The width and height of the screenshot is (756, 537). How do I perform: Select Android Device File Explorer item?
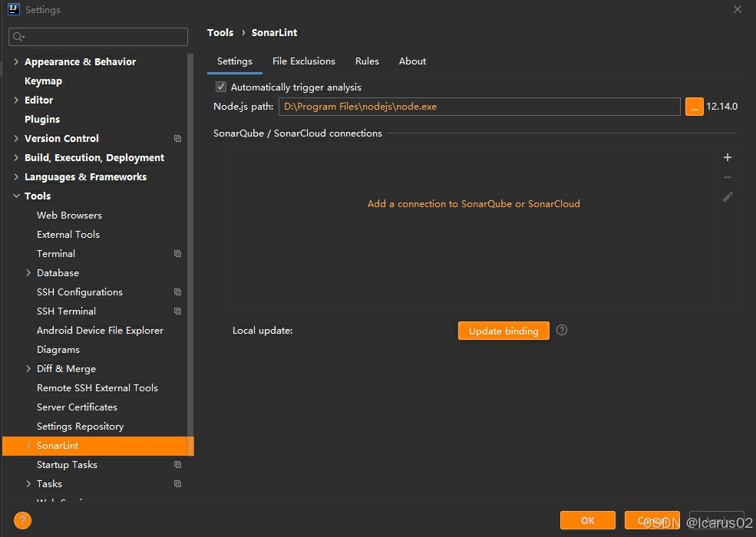click(x=100, y=330)
